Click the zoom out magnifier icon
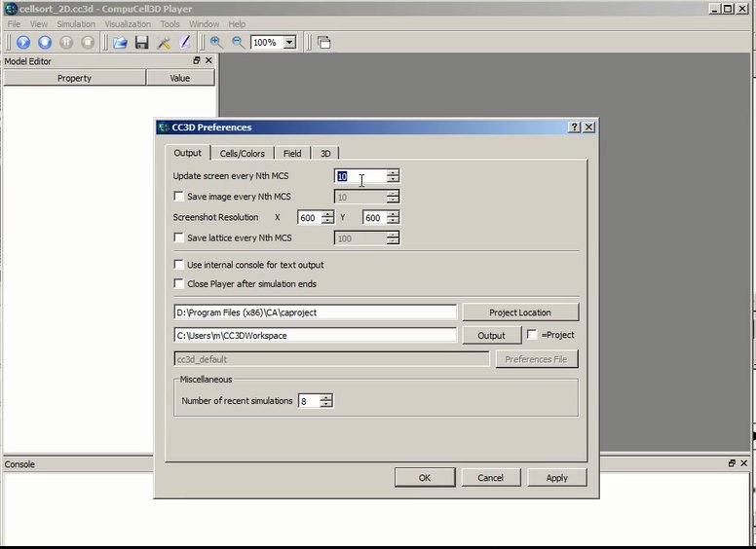756x549 pixels. 238,43
